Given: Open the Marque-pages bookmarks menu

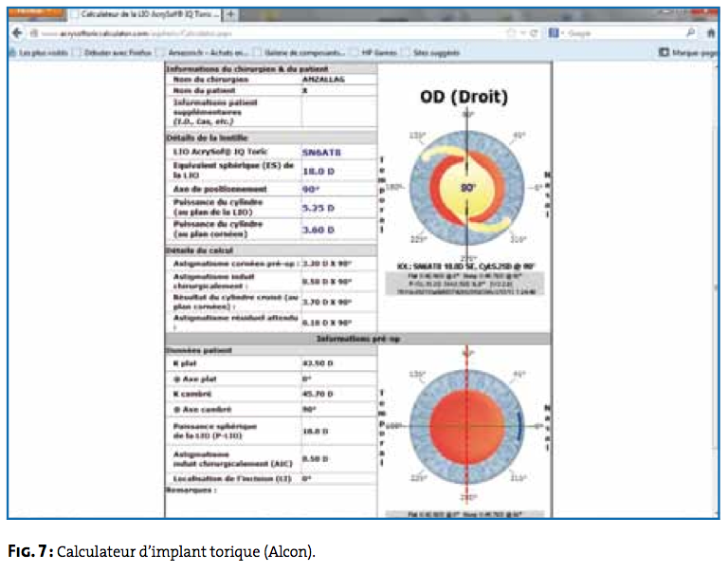Looking at the screenshot, I should 688,52.
